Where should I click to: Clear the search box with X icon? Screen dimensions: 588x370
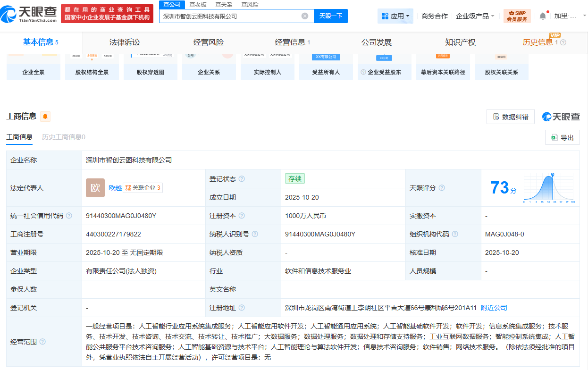click(x=305, y=16)
